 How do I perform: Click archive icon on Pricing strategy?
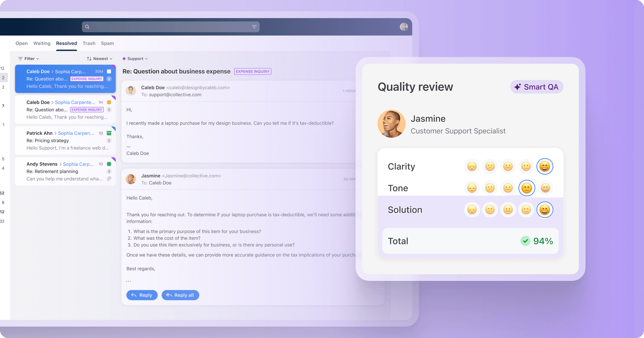(x=109, y=133)
